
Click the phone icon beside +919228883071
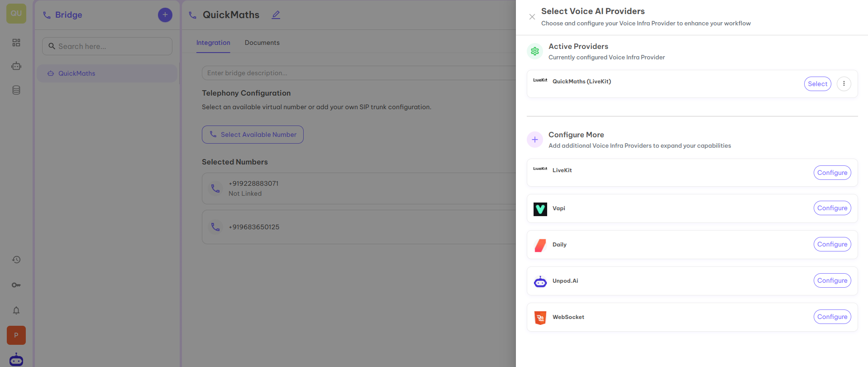click(215, 188)
